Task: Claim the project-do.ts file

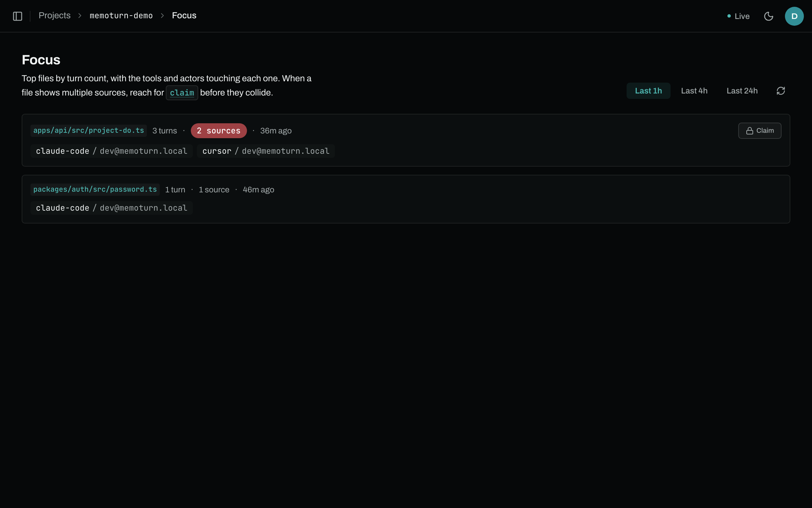Action: pos(760,131)
